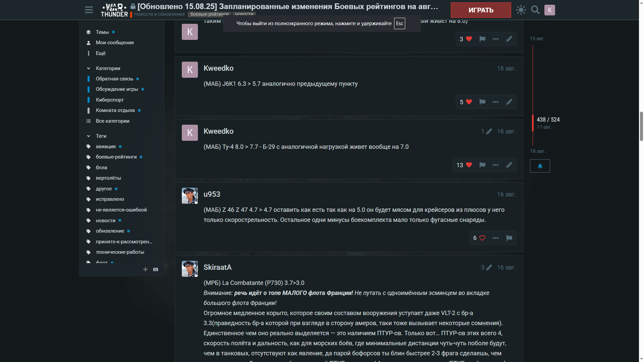
Task: Open the forum search magnifier
Action: (x=535, y=10)
